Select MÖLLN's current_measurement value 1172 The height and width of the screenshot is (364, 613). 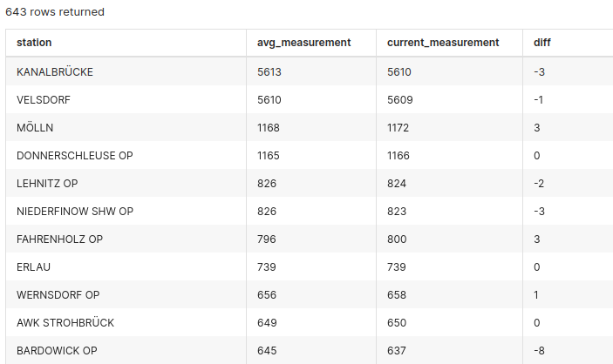(x=401, y=127)
